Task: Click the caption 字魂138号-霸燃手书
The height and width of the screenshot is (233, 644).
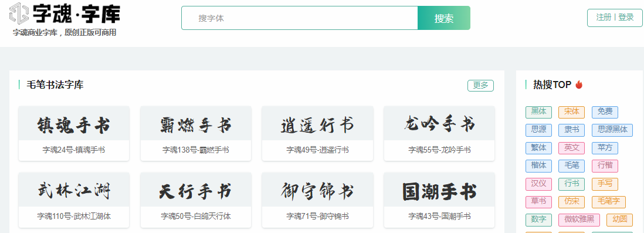Action: pyautogui.click(x=195, y=150)
